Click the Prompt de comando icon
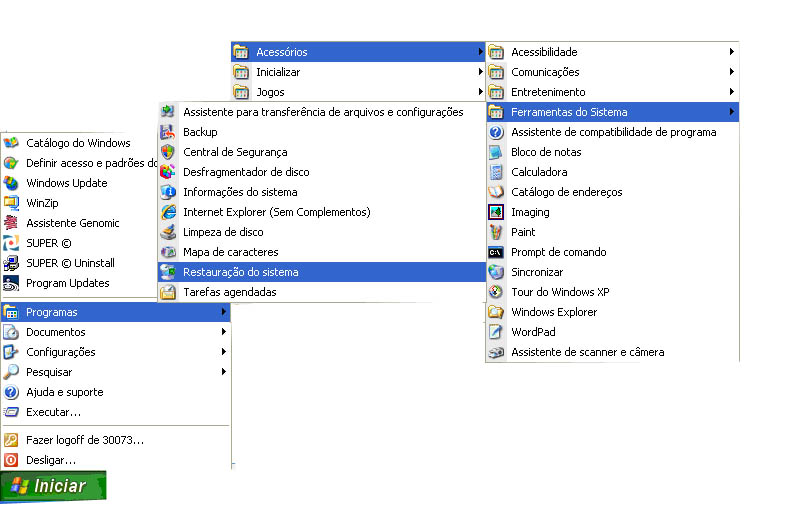Image resolution: width=789 pixels, height=531 pixels. pos(496,252)
